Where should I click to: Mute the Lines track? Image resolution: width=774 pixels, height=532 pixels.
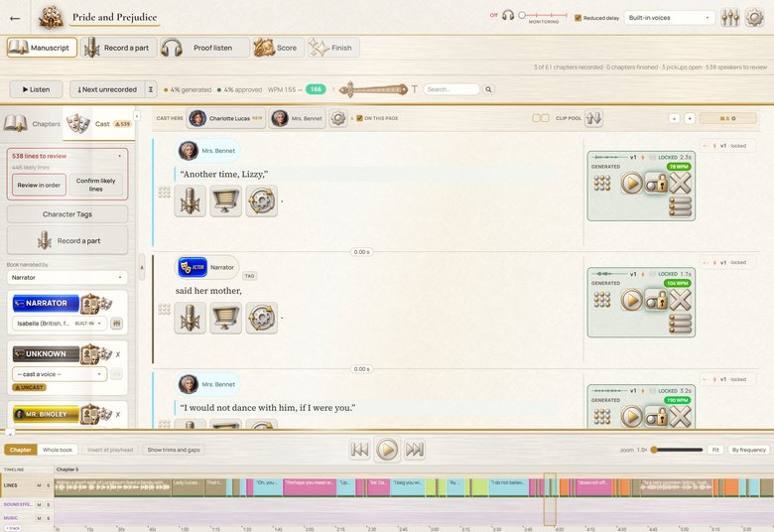click(x=39, y=485)
